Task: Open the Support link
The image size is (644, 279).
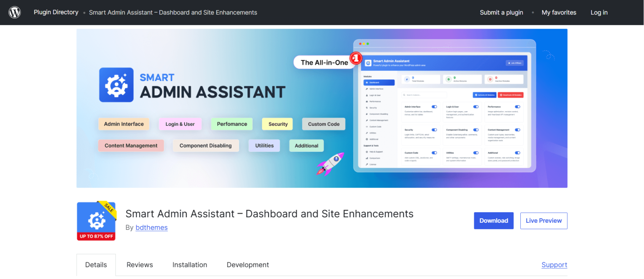Action: pyautogui.click(x=554, y=265)
